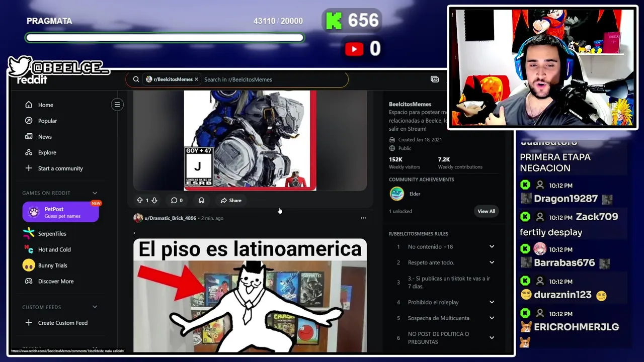This screenshot has height=362, width=644.
Task: Collapse the sidebar with the hamburger button
Action: (x=117, y=105)
